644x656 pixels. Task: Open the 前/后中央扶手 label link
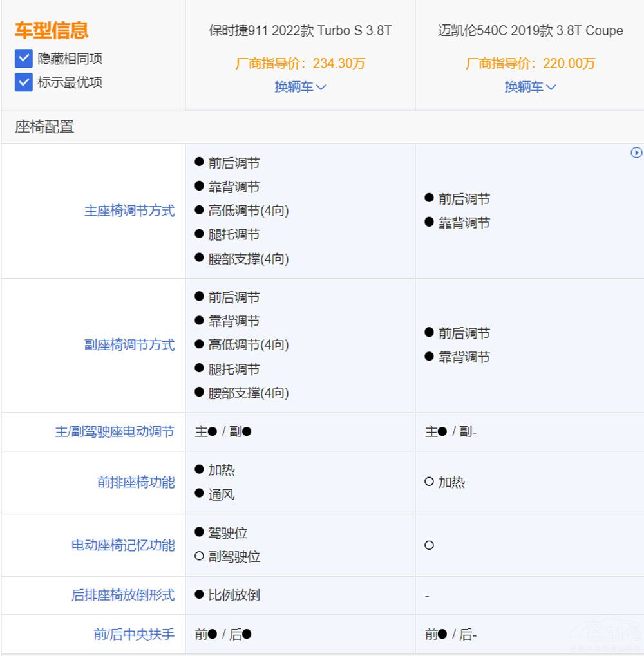pos(134,634)
